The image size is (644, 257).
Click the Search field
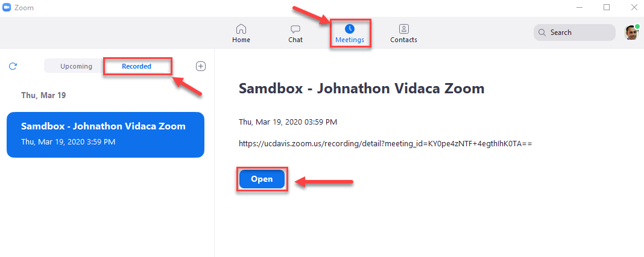[x=574, y=33]
